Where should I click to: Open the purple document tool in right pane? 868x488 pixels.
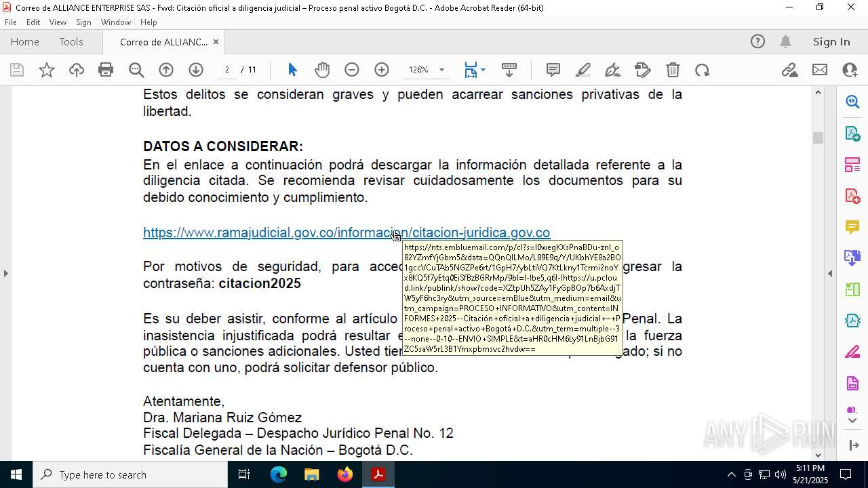pyautogui.click(x=852, y=384)
